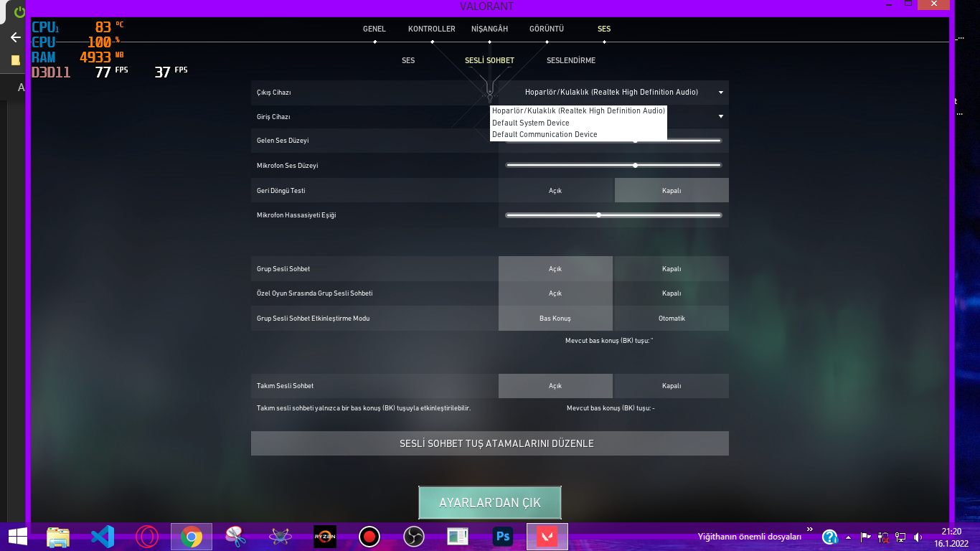Image resolution: width=980 pixels, height=551 pixels.
Task: Collapse the Çıkış Cihazı output device dropdown
Action: click(x=613, y=93)
